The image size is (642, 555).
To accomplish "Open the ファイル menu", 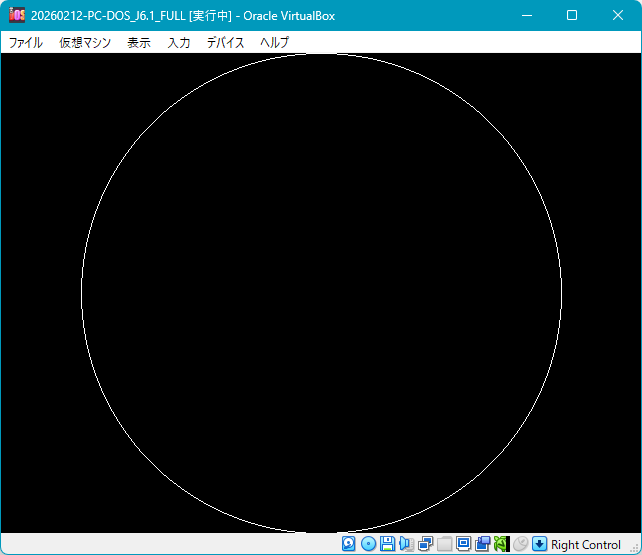I will pyautogui.click(x=26, y=43).
